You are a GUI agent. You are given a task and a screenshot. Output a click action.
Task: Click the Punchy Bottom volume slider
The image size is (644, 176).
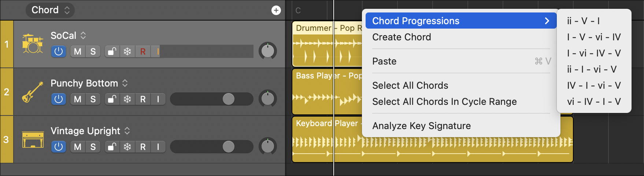212,99
